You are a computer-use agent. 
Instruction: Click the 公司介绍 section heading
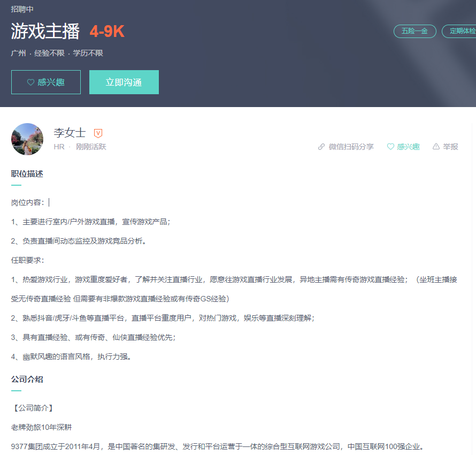click(27, 380)
